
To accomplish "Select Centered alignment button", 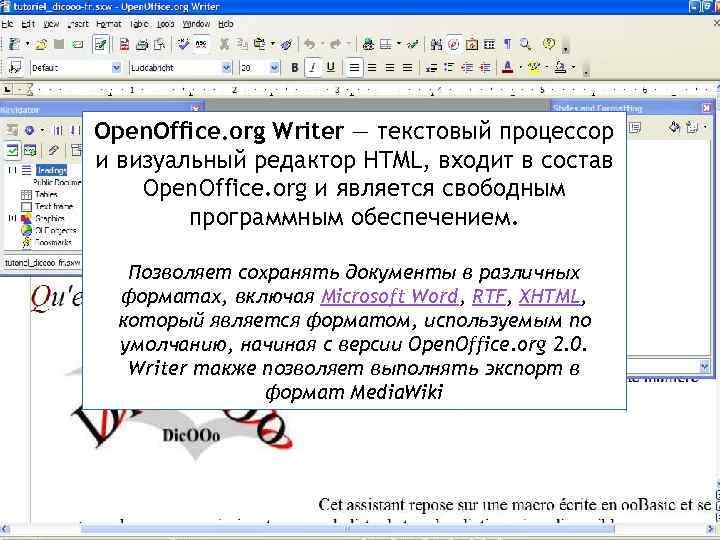I will [x=372, y=68].
